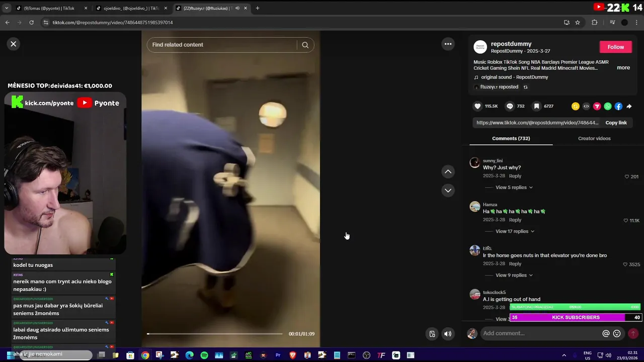This screenshot has height=362, width=644.
Task: Expand View 9 replies
Action: click(514, 275)
